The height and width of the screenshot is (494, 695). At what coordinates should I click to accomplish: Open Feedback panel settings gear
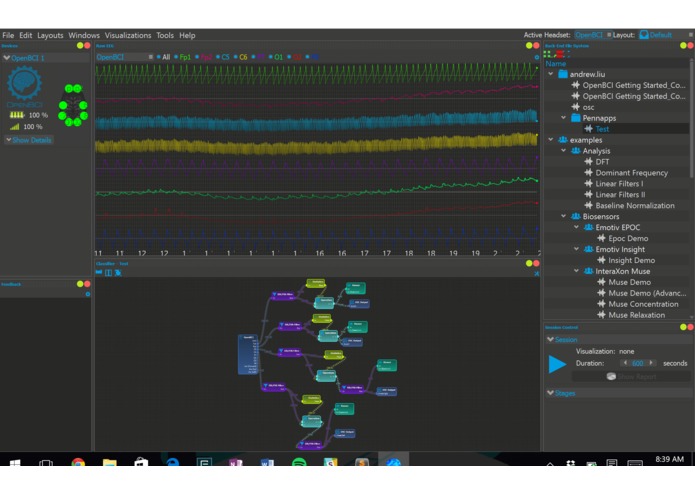tap(88, 294)
